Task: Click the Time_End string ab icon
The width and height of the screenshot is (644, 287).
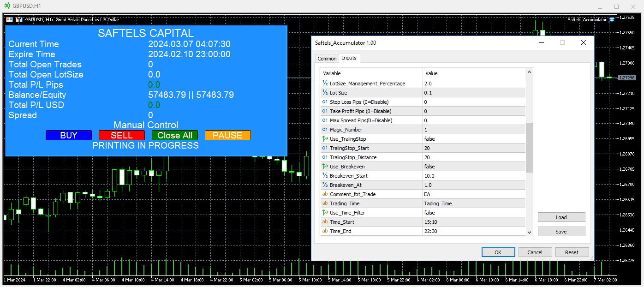Action: pos(325,231)
